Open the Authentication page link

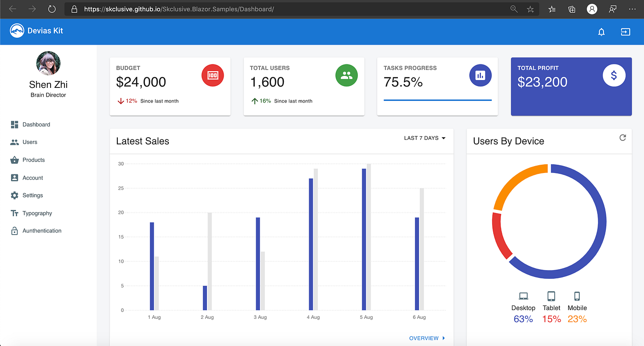[41, 231]
